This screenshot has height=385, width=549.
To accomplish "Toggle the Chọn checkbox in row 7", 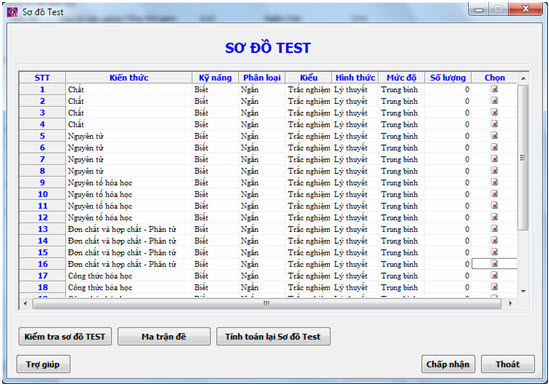I will [494, 159].
